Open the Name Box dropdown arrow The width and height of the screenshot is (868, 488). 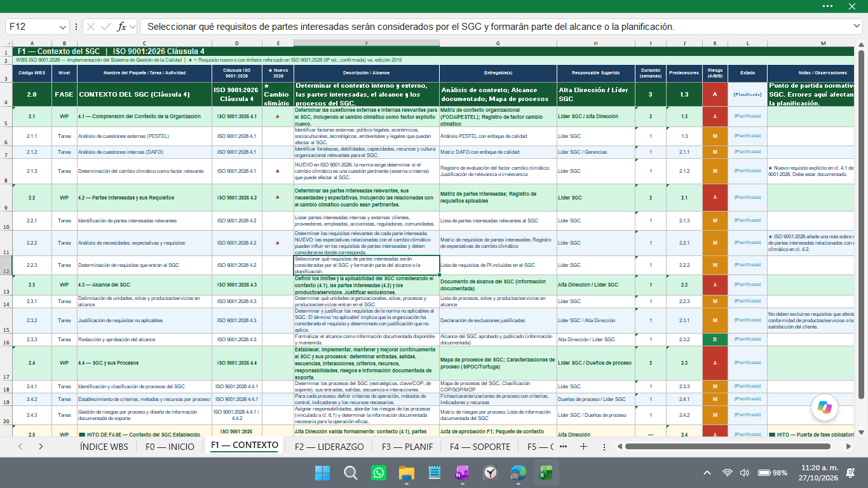click(63, 27)
